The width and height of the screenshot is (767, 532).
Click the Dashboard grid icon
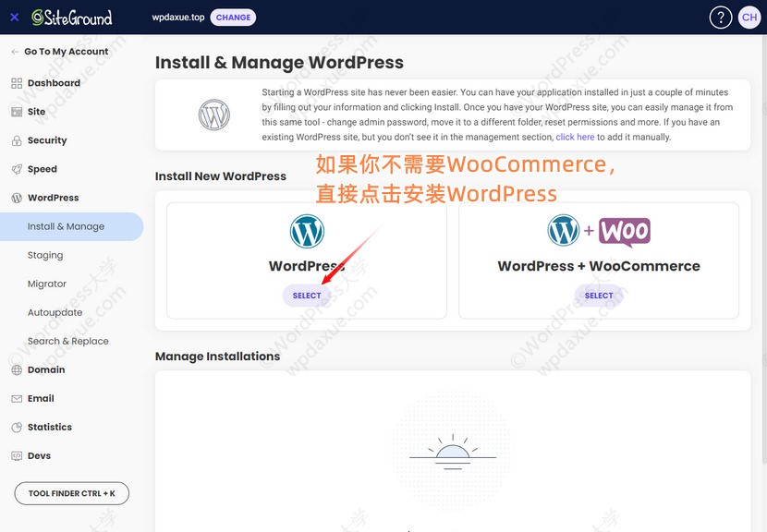click(x=17, y=83)
